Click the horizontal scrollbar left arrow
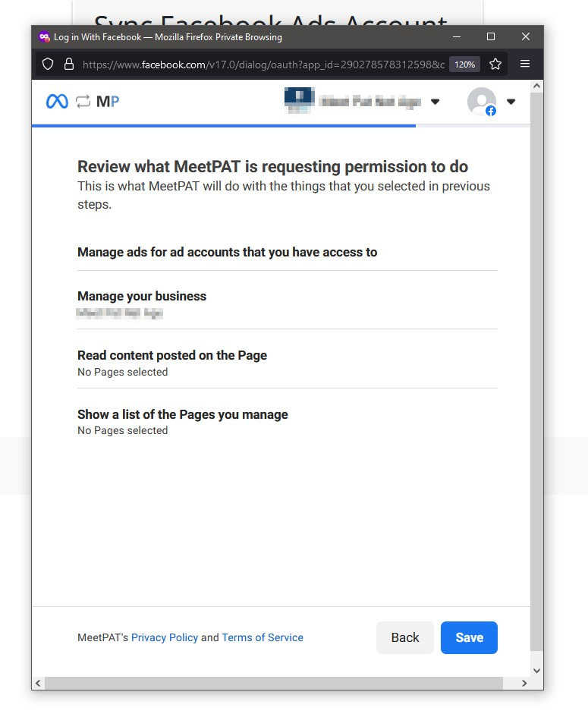Image resolution: width=588 pixels, height=714 pixels. click(39, 684)
